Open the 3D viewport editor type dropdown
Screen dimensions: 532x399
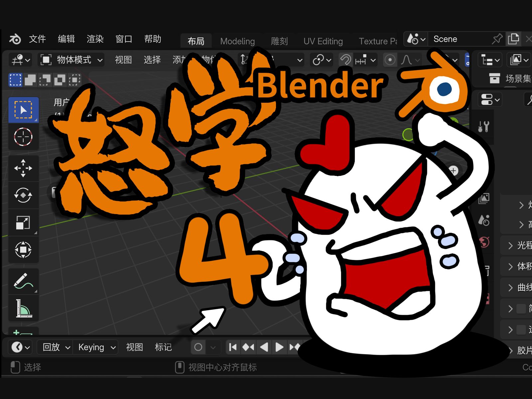21,60
